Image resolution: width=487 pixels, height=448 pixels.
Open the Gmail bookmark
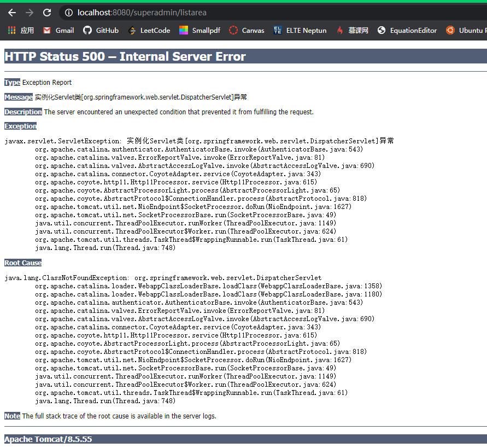tap(64, 31)
